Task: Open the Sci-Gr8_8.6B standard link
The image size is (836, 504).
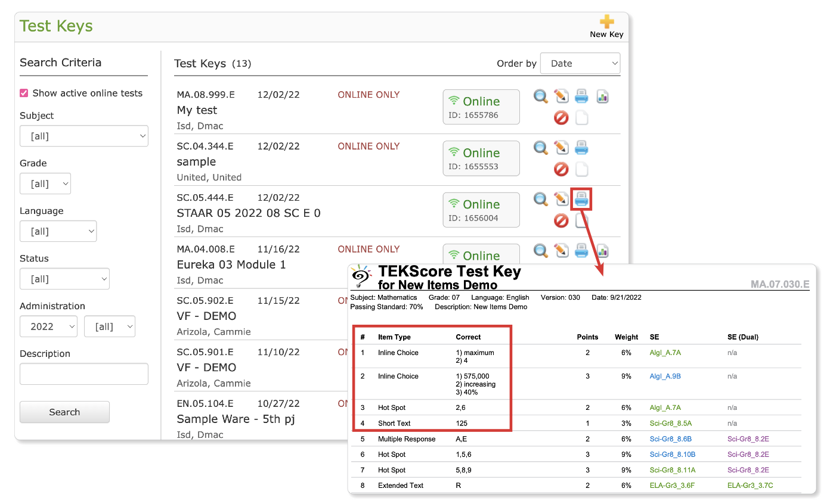Action: click(x=670, y=439)
